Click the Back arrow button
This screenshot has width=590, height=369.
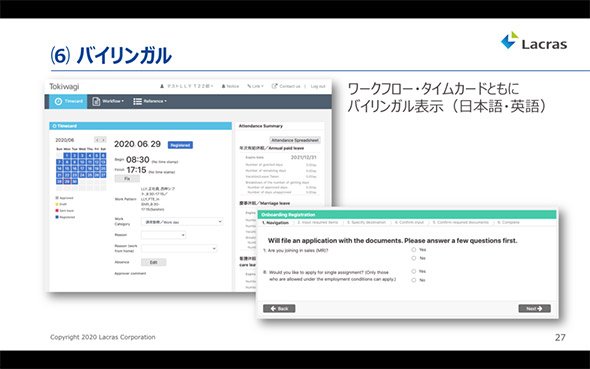click(279, 308)
